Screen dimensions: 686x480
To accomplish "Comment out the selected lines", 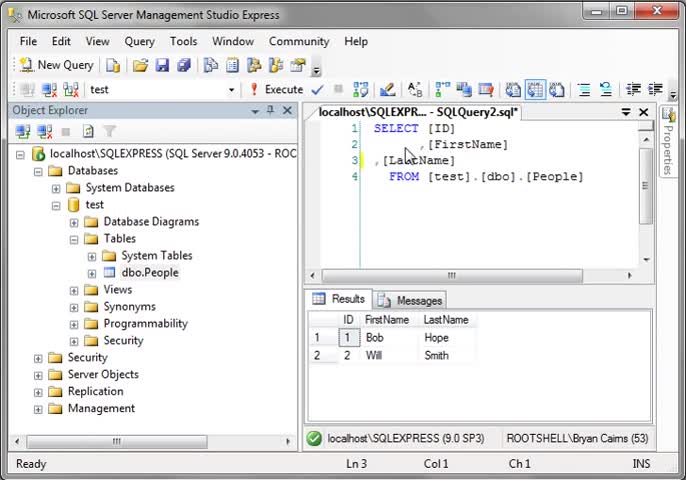I will click(x=584, y=90).
